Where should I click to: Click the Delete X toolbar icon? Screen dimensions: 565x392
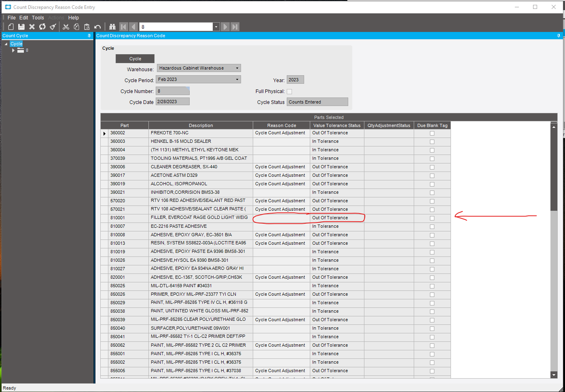click(32, 27)
